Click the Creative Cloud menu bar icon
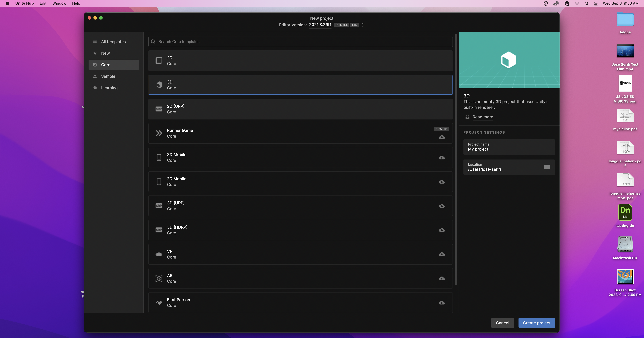 pyautogui.click(x=556, y=3)
